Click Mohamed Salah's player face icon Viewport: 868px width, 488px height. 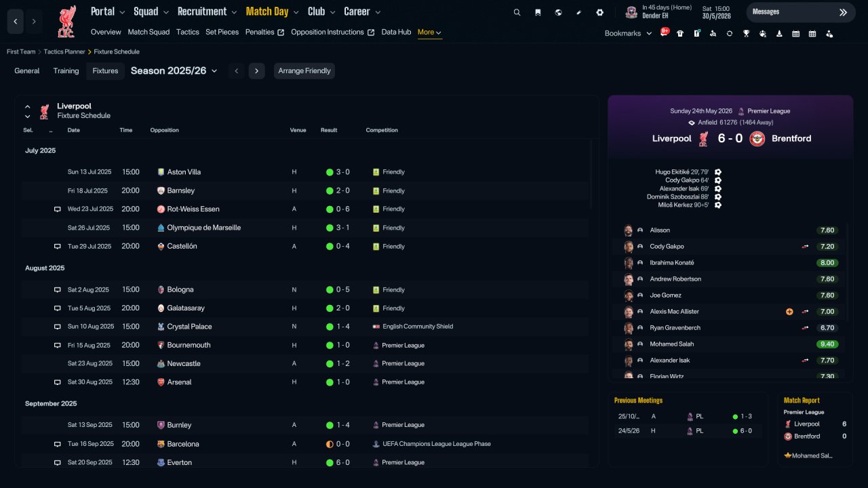coord(629,344)
